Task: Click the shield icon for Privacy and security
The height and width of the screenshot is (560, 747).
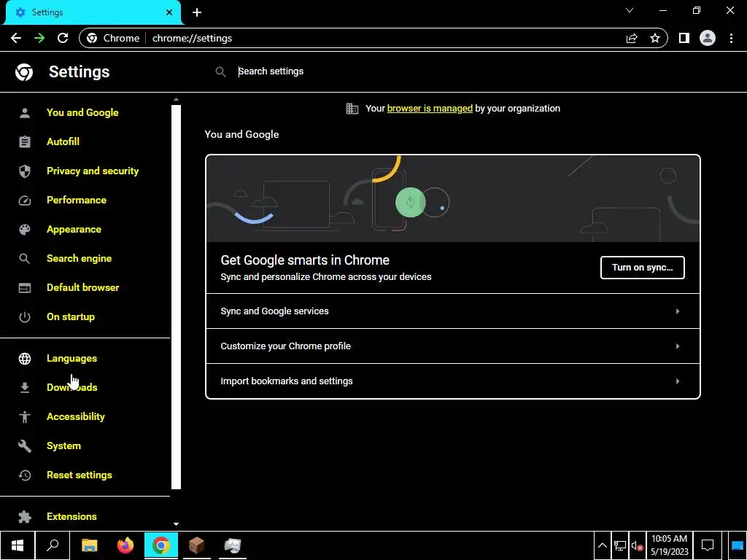Action: coord(25,171)
